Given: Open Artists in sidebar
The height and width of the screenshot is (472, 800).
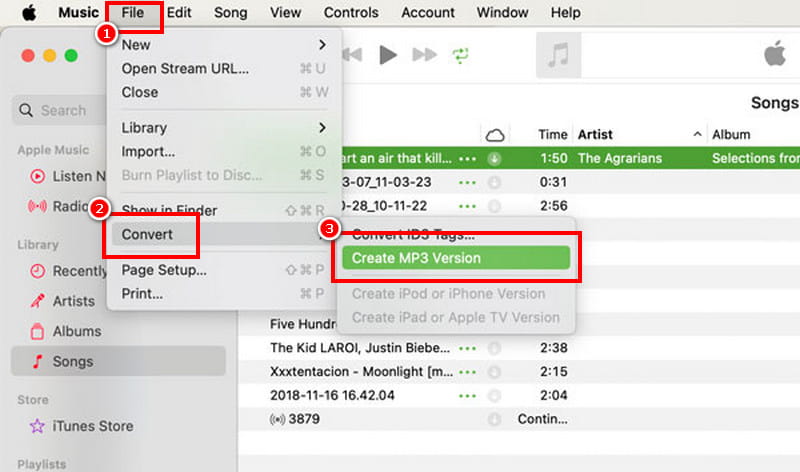Looking at the screenshot, I should pyautogui.click(x=62, y=301).
